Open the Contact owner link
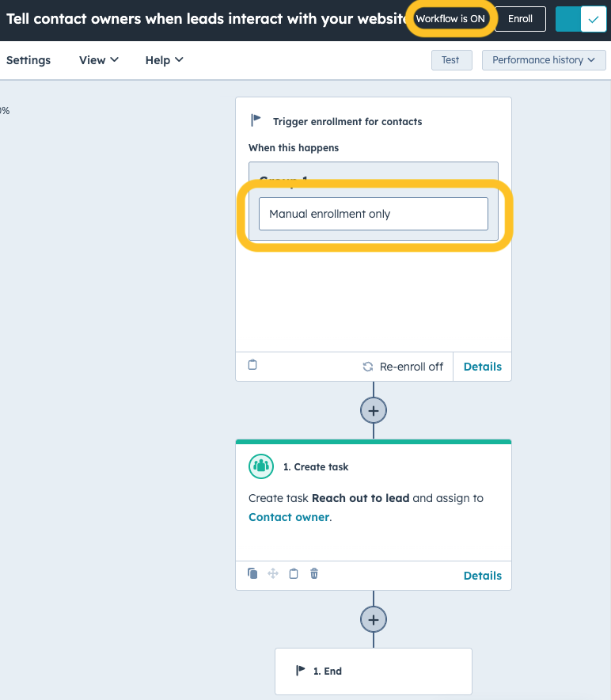 [x=289, y=517]
